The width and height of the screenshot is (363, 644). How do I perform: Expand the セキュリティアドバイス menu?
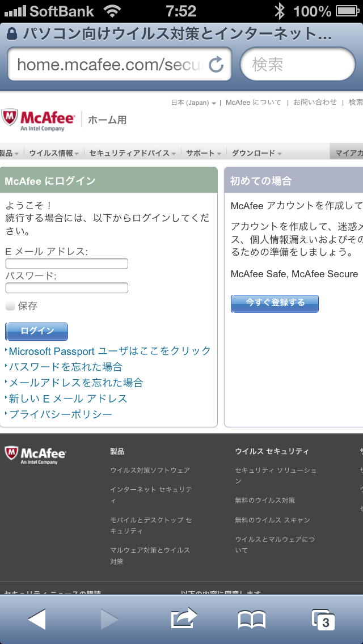(x=133, y=153)
